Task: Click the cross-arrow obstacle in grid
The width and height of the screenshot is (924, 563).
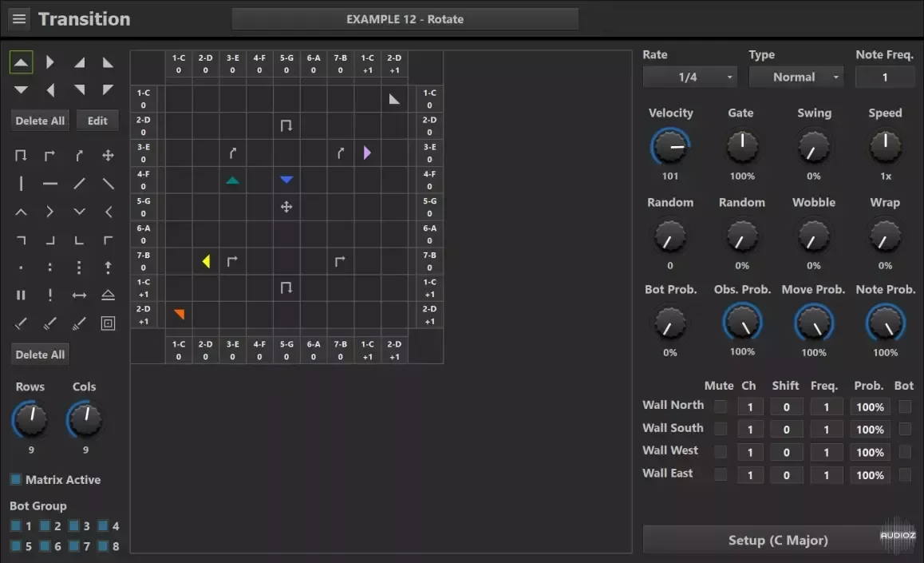Action: point(286,207)
